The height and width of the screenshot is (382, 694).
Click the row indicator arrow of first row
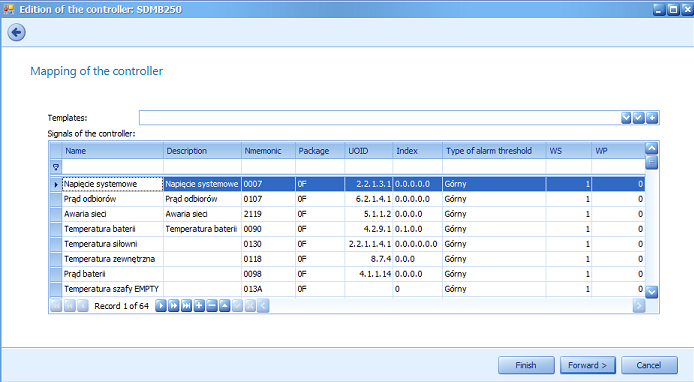[56, 184]
